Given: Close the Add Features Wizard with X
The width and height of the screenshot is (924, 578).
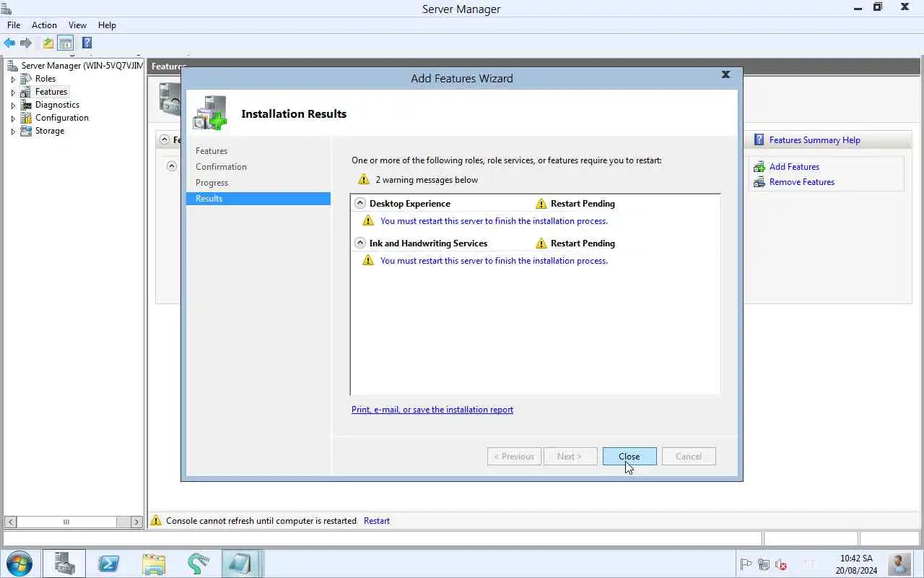Looking at the screenshot, I should coord(725,74).
